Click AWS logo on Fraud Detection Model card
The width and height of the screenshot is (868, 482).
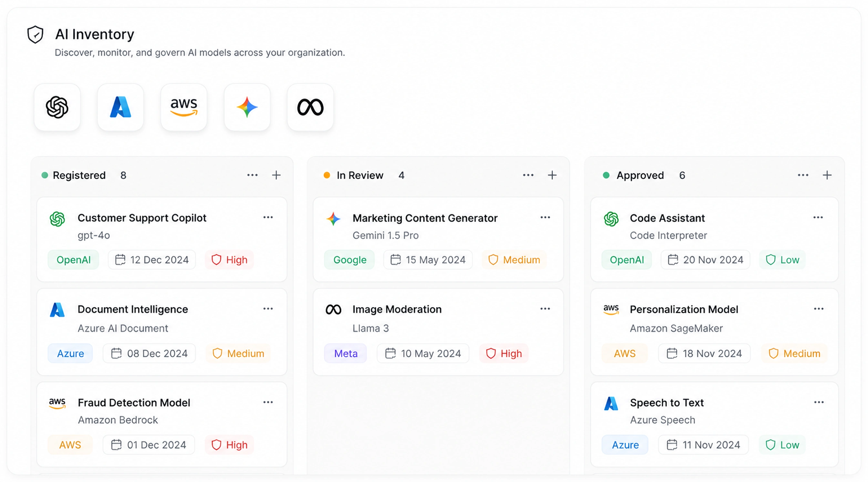[57, 403]
